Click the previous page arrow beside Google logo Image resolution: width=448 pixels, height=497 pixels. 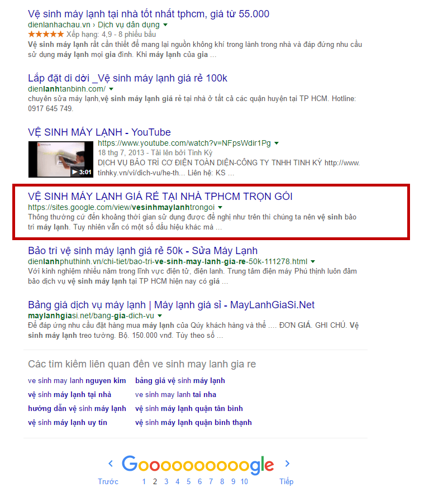click(111, 463)
